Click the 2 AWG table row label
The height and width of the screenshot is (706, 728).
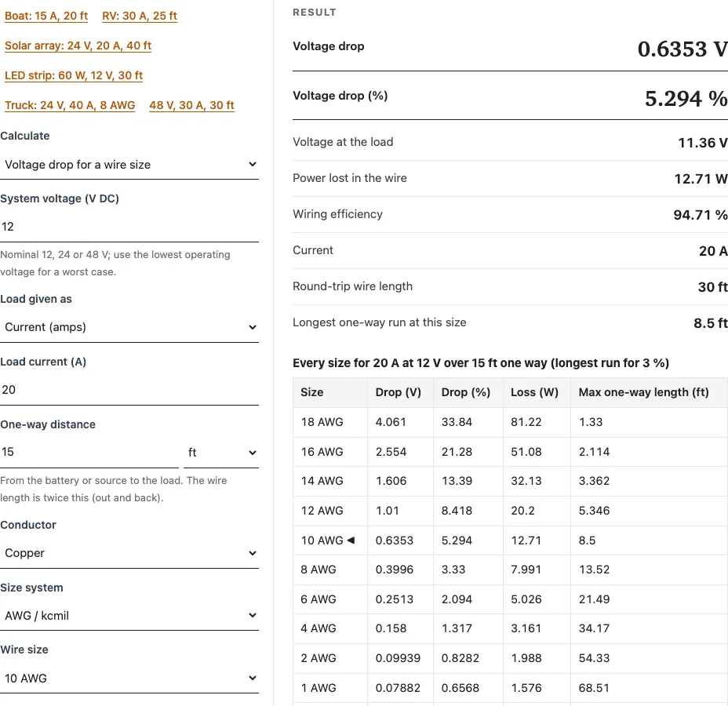pyautogui.click(x=318, y=658)
